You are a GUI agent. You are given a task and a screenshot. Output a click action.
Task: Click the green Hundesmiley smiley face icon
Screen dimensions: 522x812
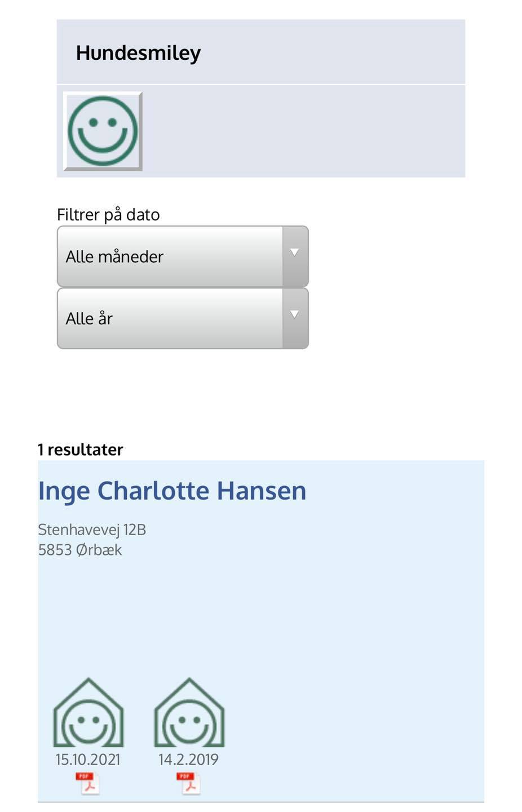pyautogui.click(x=103, y=131)
